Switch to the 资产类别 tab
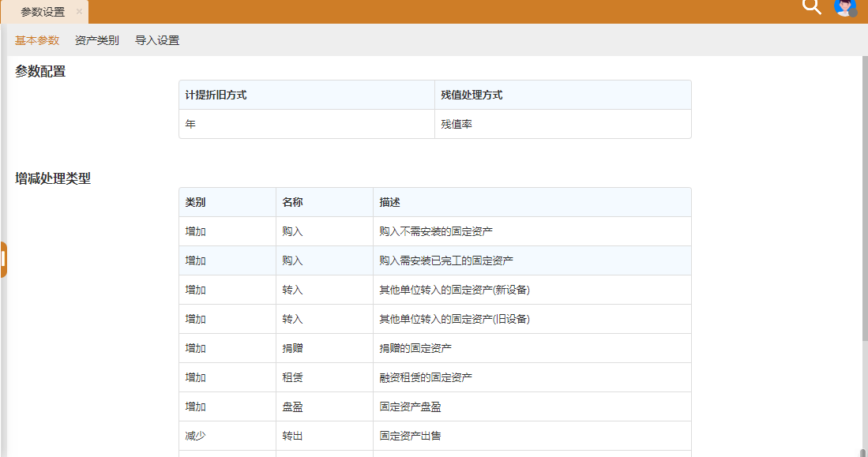Viewport: 868px width, 457px height. coord(96,40)
